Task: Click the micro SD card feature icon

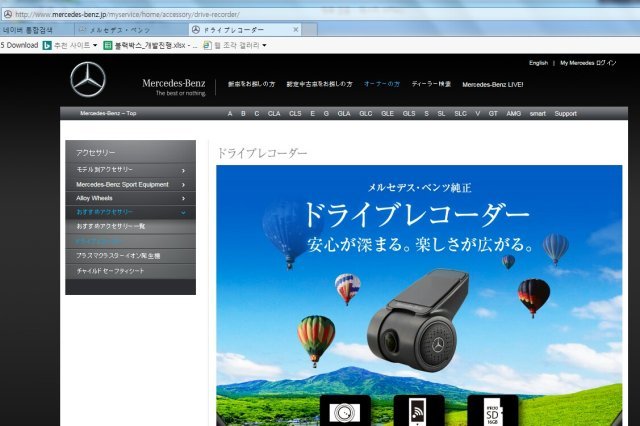Action: click(492, 411)
